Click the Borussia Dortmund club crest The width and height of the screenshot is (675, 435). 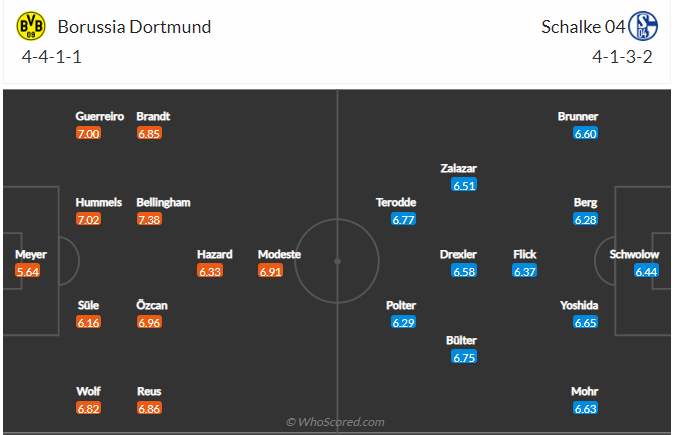32,27
